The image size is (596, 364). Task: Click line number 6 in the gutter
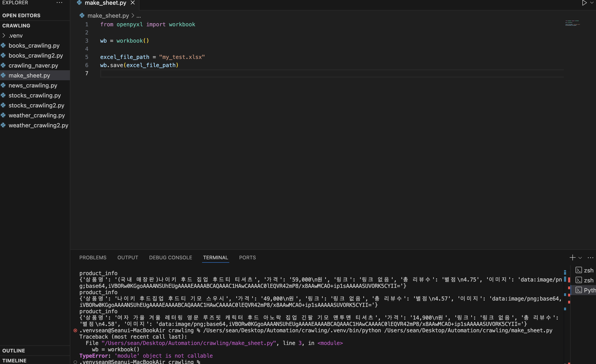click(87, 65)
